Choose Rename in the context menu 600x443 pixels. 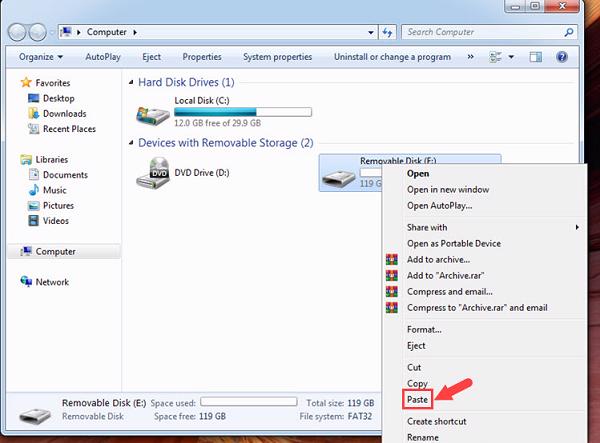click(x=423, y=437)
